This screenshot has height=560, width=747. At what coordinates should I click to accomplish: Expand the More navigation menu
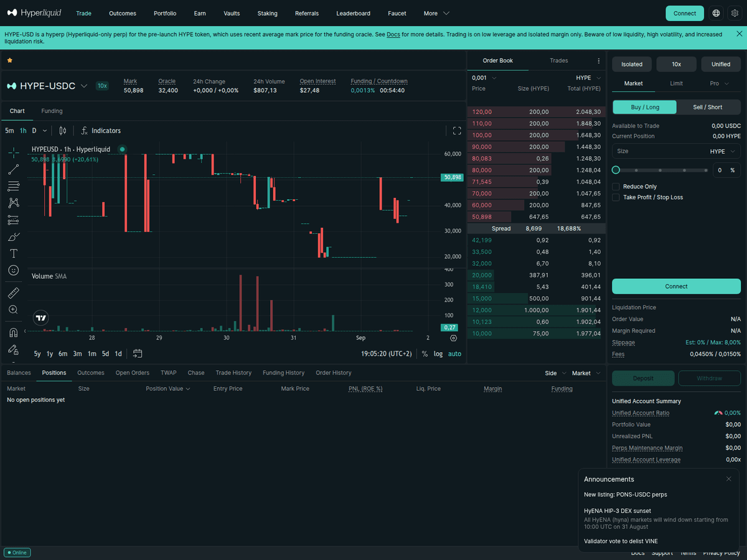click(436, 13)
